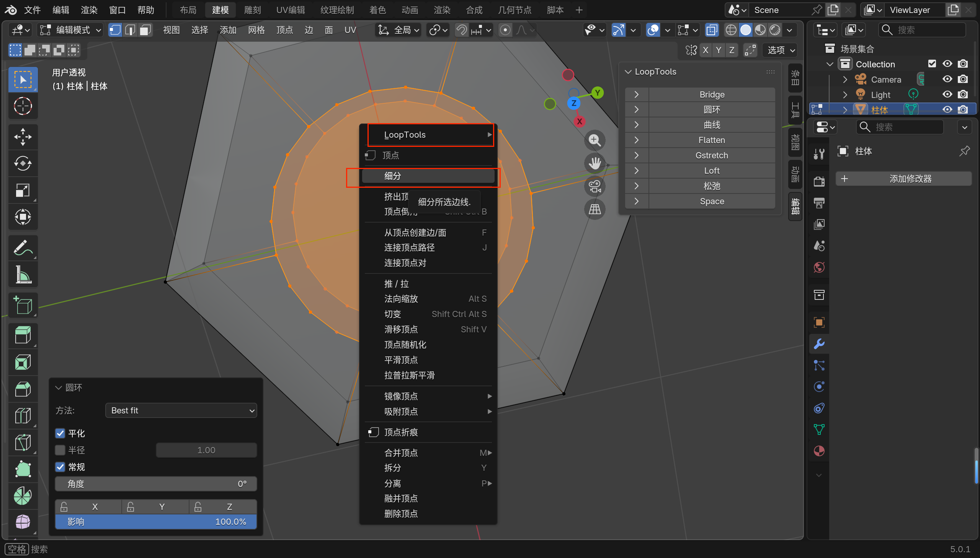The width and height of the screenshot is (980, 558).
Task: Click the outliner 搜索 search field
Action: (x=922, y=30)
